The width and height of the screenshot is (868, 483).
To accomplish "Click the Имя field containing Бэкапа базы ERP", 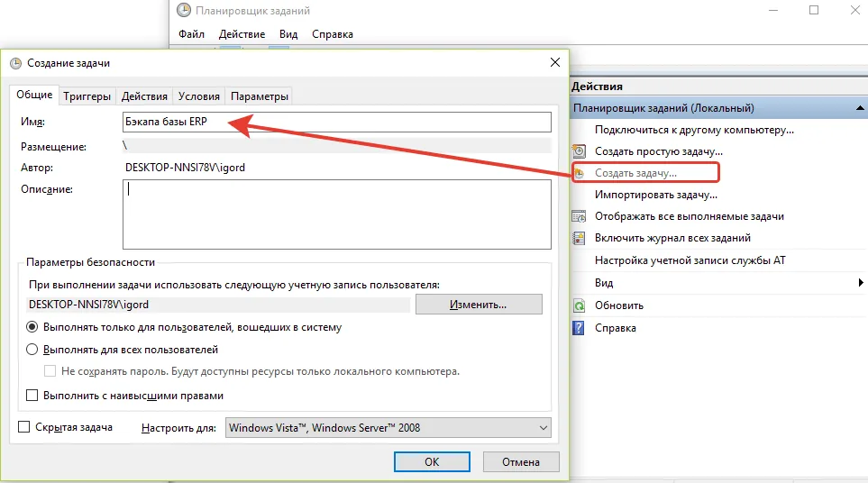I will (336, 122).
